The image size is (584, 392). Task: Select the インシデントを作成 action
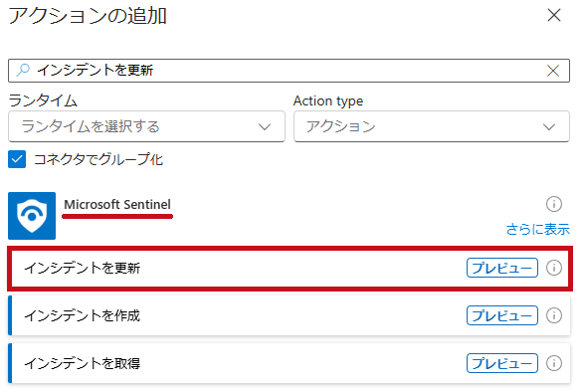point(290,315)
